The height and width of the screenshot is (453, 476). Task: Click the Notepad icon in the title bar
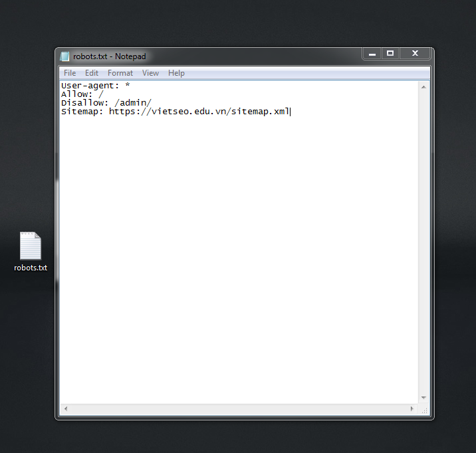pyautogui.click(x=65, y=56)
